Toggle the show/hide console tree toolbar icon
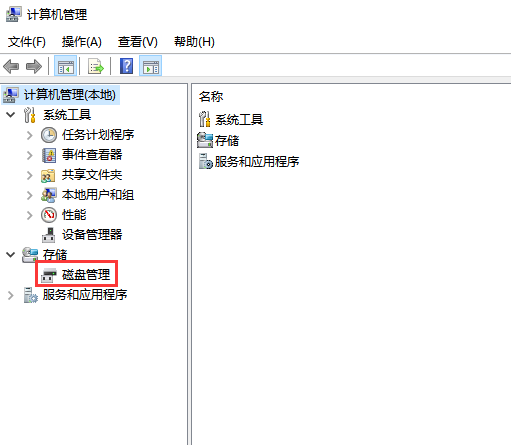The width and height of the screenshot is (511, 445). point(66,66)
